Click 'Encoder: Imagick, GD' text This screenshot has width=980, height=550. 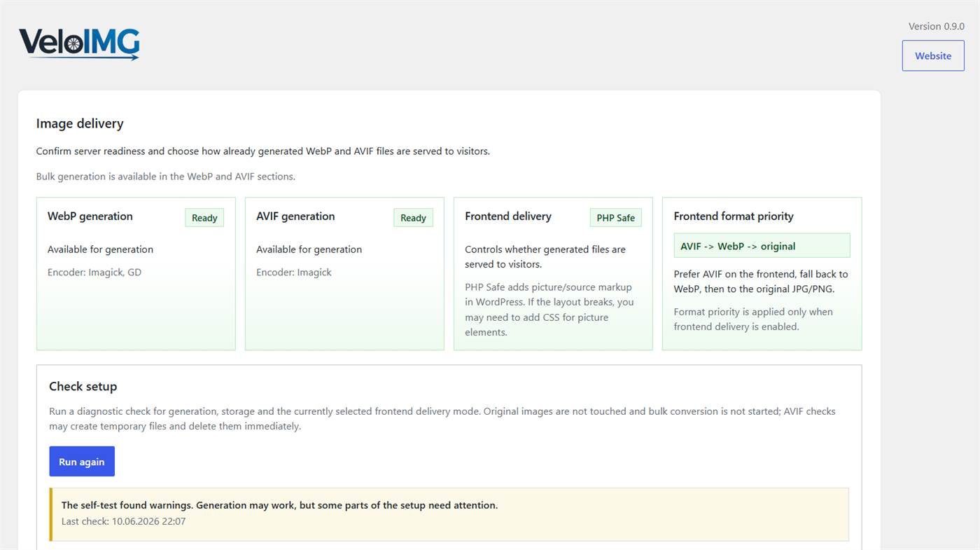coord(94,272)
